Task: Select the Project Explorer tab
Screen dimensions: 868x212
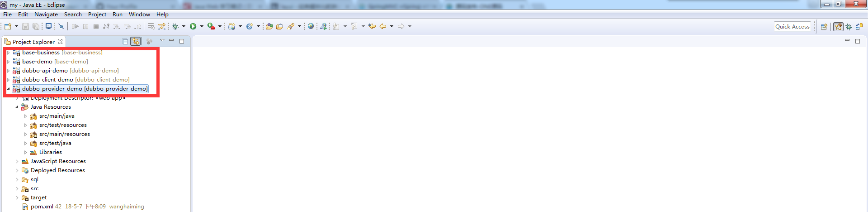Action: [x=33, y=42]
